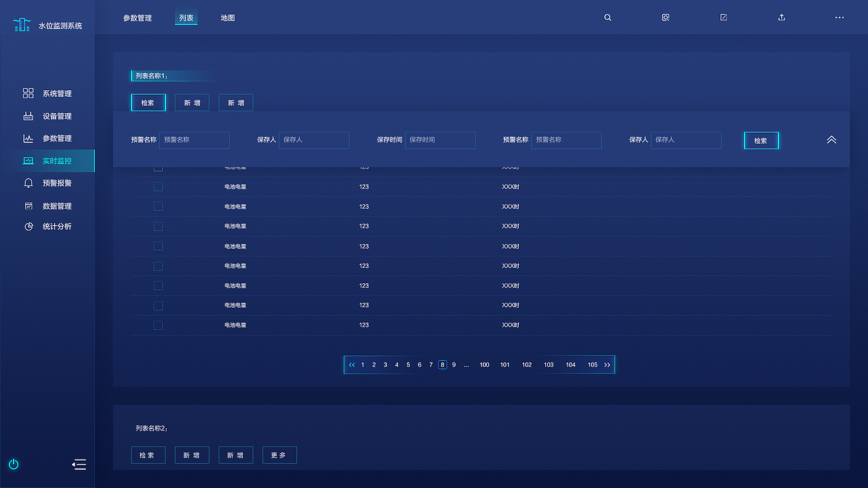The height and width of the screenshot is (488, 868).
Task: Click the edit pencil icon in top bar
Action: tap(724, 18)
